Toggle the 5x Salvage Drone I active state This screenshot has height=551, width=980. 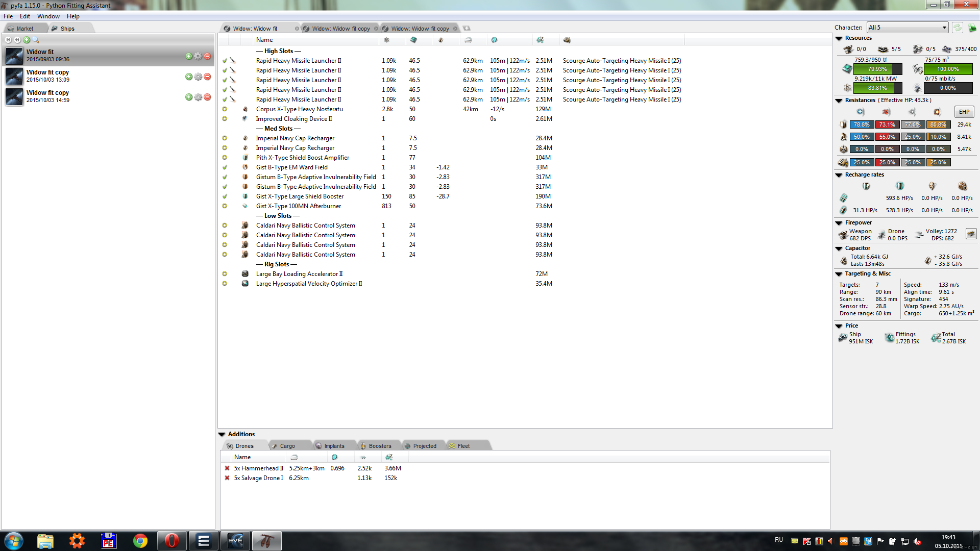click(x=227, y=478)
